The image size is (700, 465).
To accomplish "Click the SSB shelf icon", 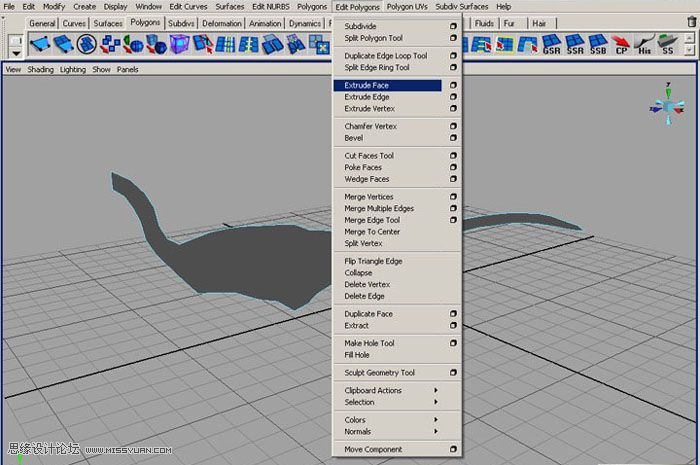I will [x=598, y=44].
